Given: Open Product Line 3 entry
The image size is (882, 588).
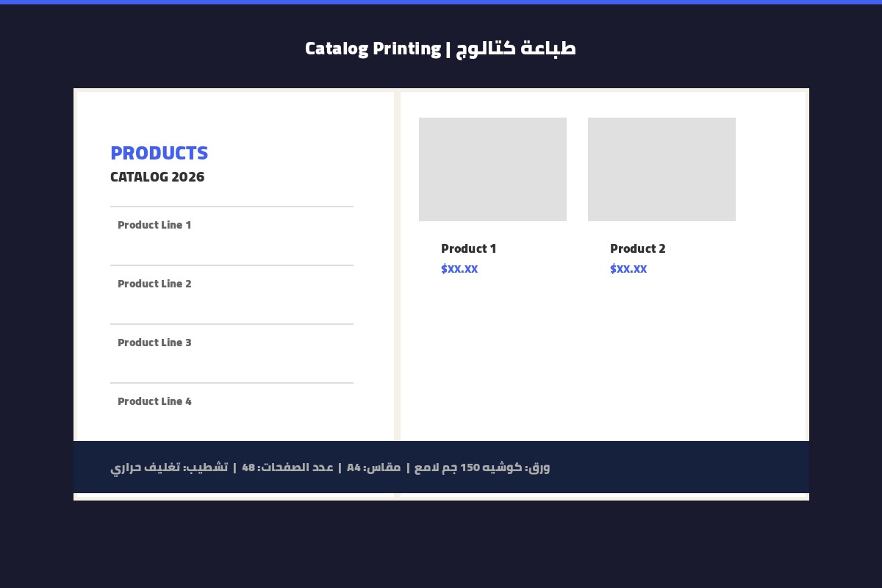Looking at the screenshot, I should pos(232,353).
